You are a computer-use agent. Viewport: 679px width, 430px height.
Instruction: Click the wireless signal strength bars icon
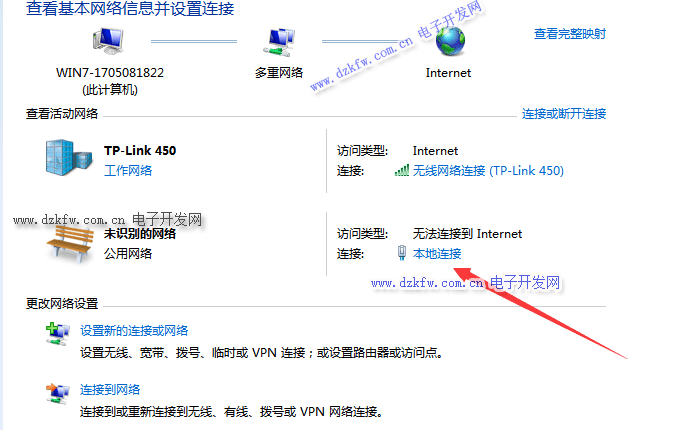401,170
